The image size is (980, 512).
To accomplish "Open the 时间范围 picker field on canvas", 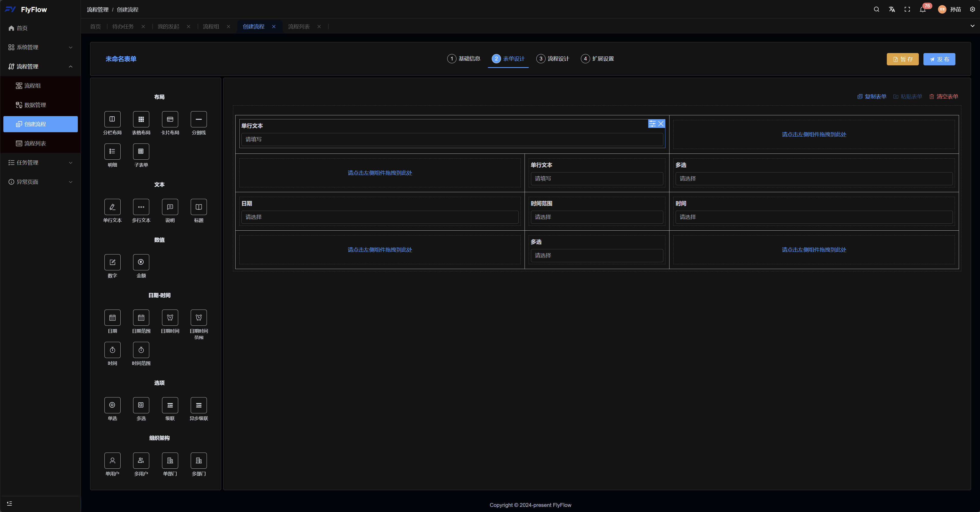I will (597, 217).
